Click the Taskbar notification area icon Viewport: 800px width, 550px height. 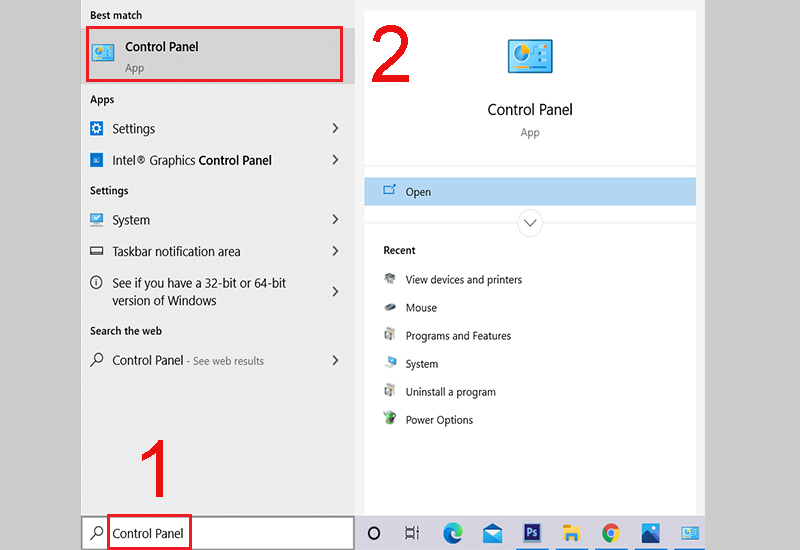pos(96,251)
